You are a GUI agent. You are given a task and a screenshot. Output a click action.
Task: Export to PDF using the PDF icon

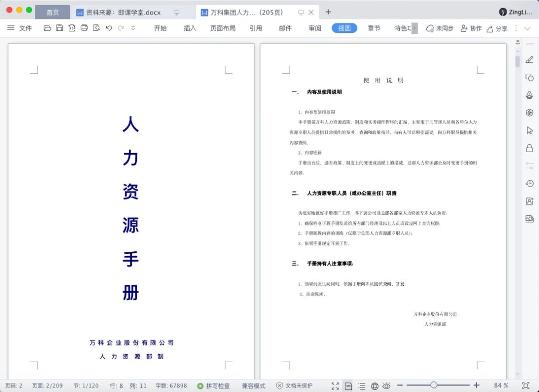(x=72, y=28)
